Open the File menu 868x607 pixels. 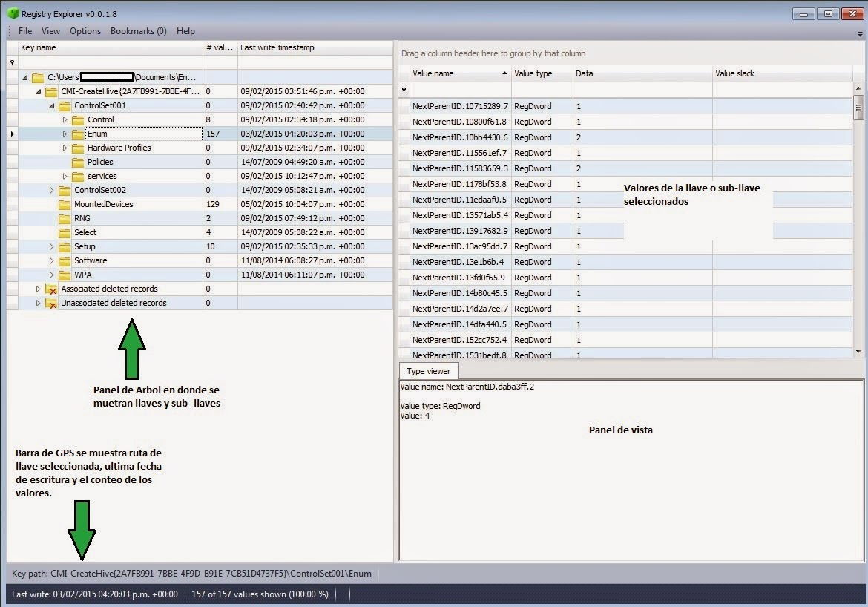pos(25,30)
